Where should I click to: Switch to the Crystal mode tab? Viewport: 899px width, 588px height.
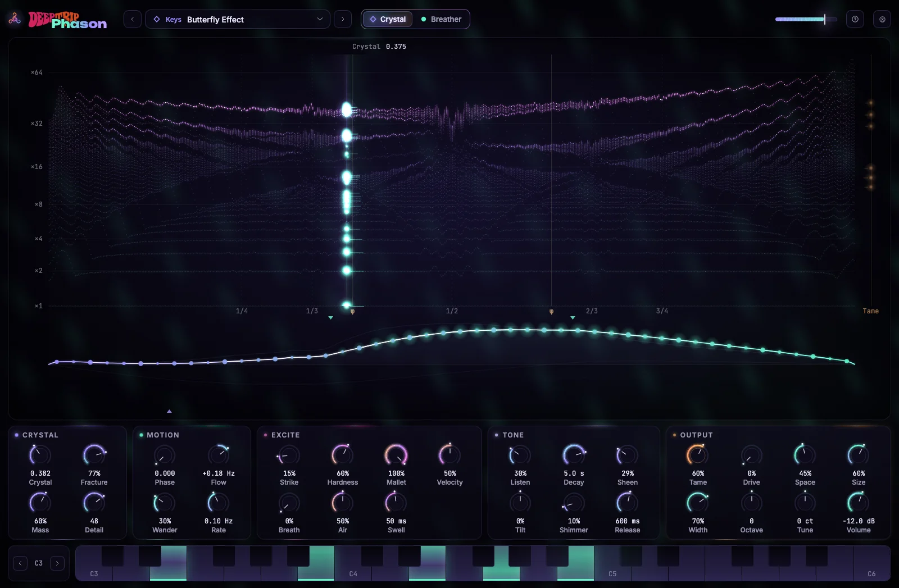coord(388,19)
